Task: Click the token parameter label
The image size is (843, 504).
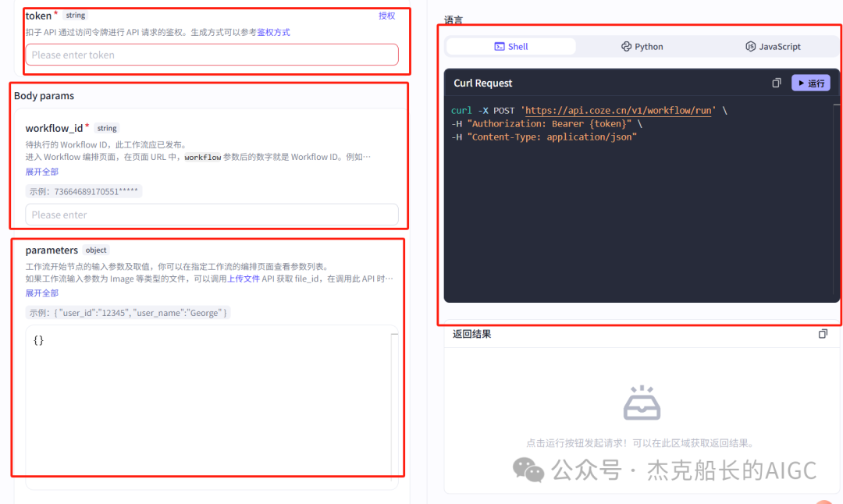Action: pyautogui.click(x=38, y=16)
